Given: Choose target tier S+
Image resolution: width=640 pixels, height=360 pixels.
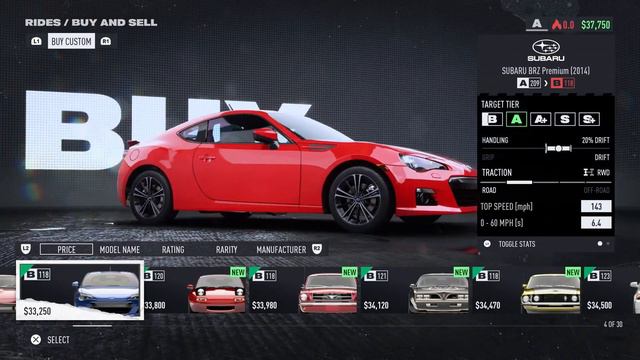Looking at the screenshot, I should [589, 119].
